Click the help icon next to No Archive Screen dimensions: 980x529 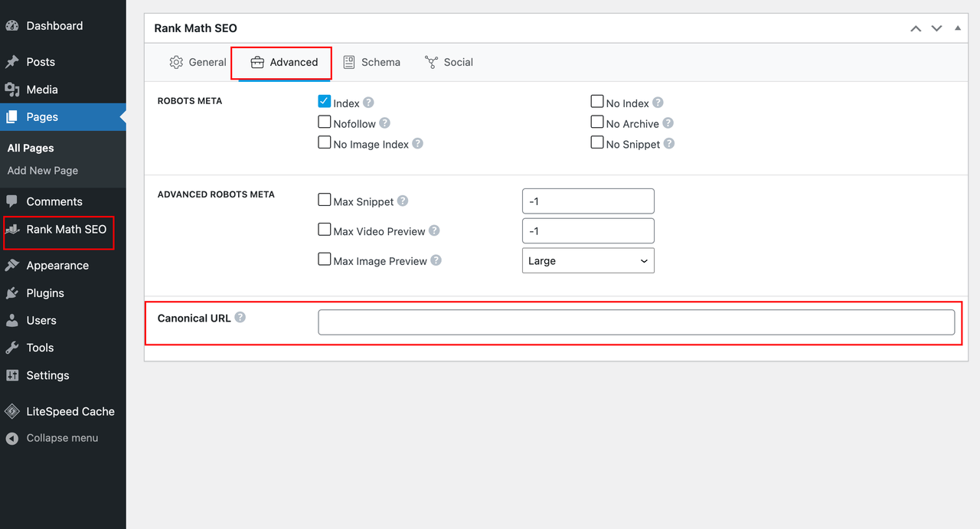[668, 123]
